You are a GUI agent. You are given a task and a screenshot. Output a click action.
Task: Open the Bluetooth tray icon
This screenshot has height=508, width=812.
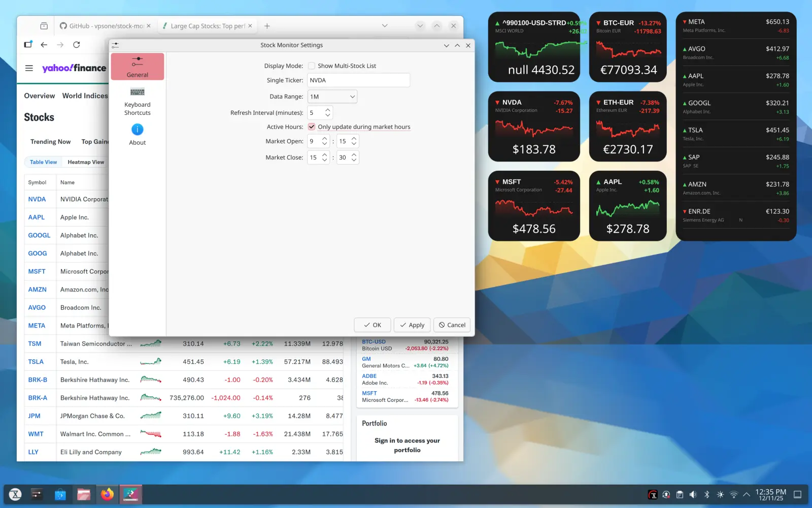coord(707,494)
